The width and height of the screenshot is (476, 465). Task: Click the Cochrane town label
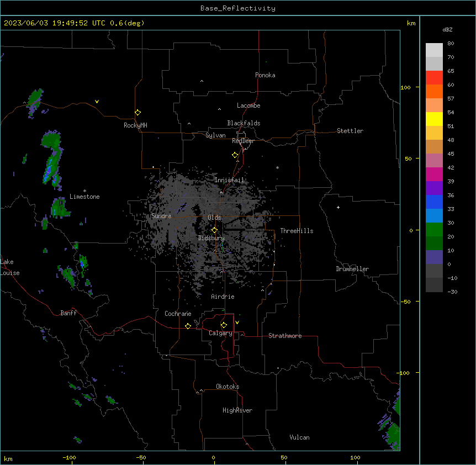click(178, 314)
